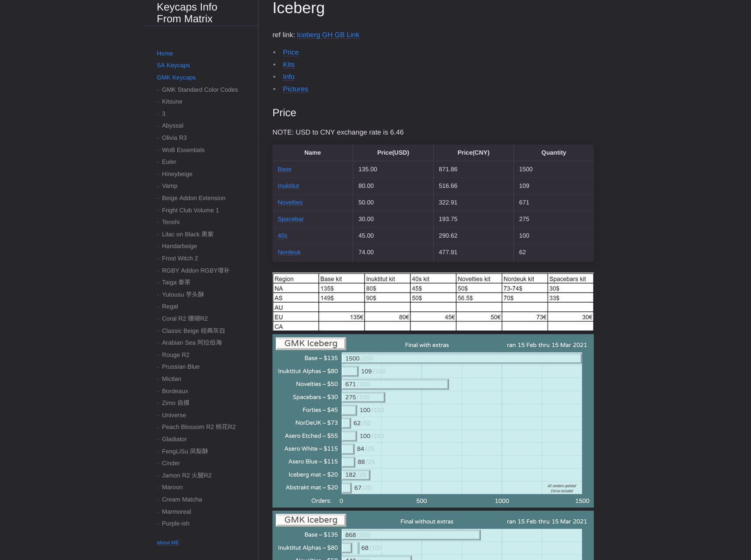Open the Spacebar kit link
Screen dimensions: 751x560
(290, 219)
